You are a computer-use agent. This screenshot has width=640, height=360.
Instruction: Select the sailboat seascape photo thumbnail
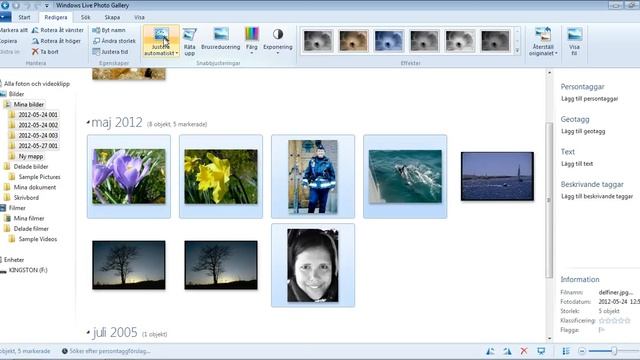coord(497,176)
